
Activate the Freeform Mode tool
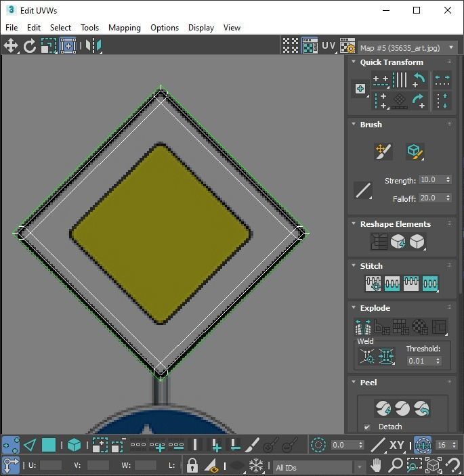[x=68, y=46]
